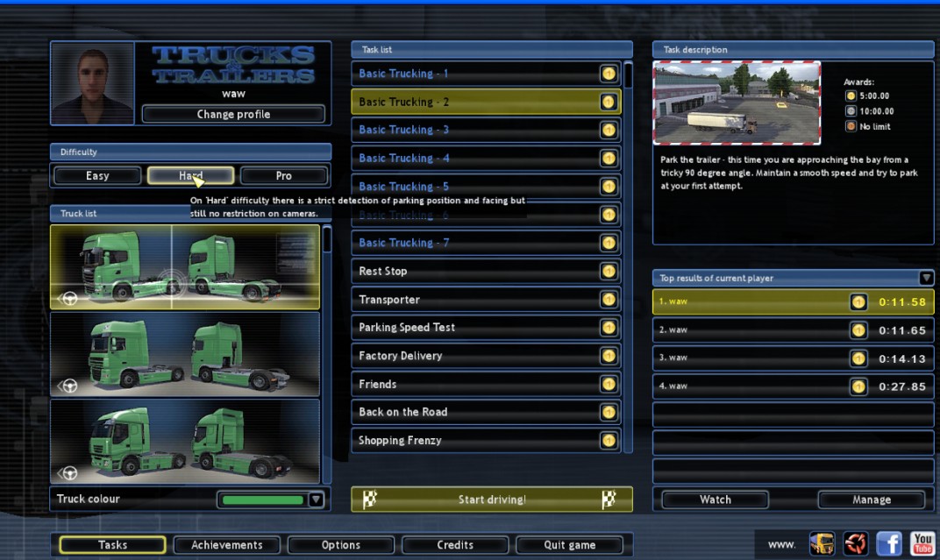
Task: Open the Credits tab
Action: point(455,545)
